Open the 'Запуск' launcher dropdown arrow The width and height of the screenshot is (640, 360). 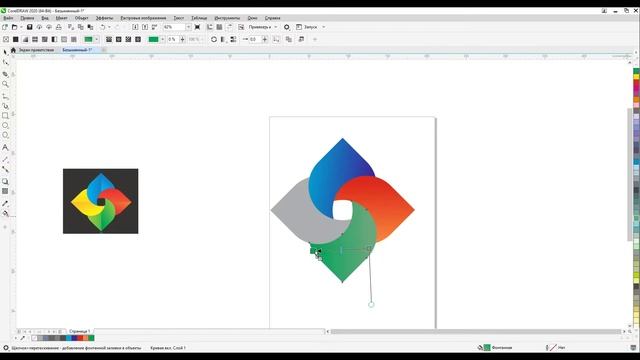324,27
